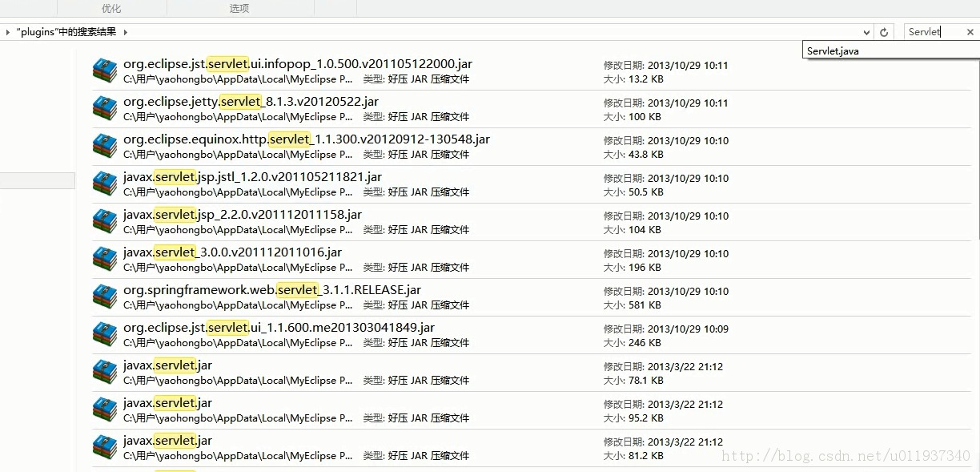The width and height of the screenshot is (980, 472).
Task: Refresh the search results with the reload button
Action: (884, 32)
